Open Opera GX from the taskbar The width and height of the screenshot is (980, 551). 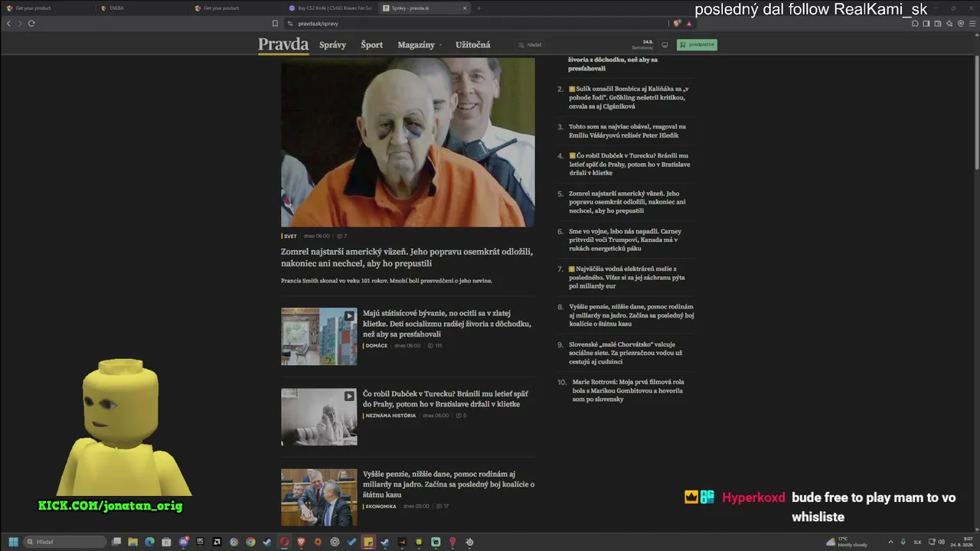coord(284,542)
